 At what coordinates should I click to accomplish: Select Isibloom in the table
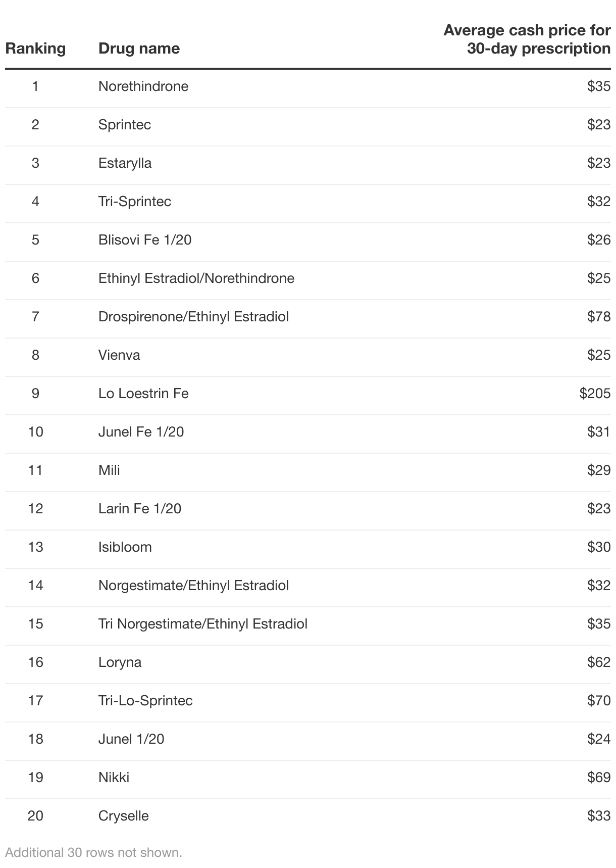tap(125, 547)
